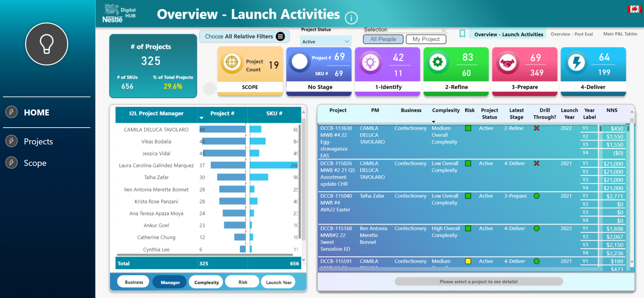Clear selection with the eraser icon
Screen dimensions: 644x298
click(444, 30)
